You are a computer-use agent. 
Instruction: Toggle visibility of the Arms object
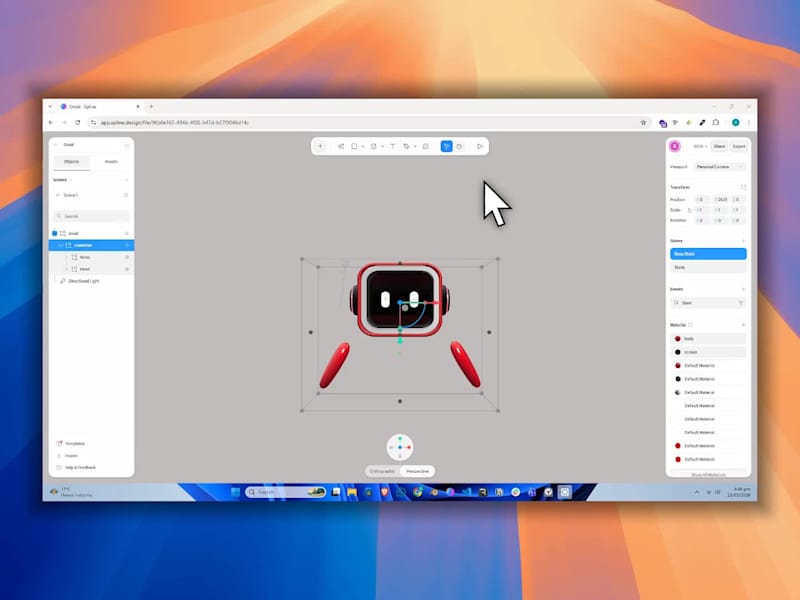pos(126,257)
